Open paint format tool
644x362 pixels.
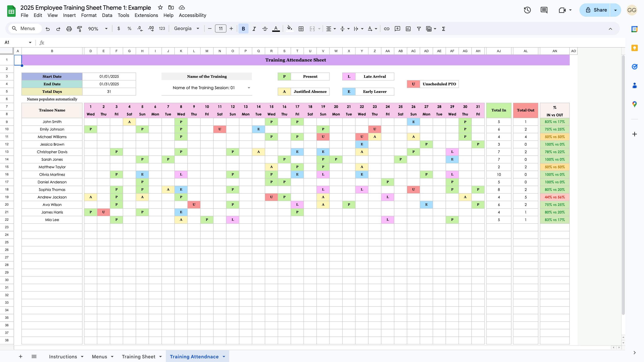tap(79, 29)
